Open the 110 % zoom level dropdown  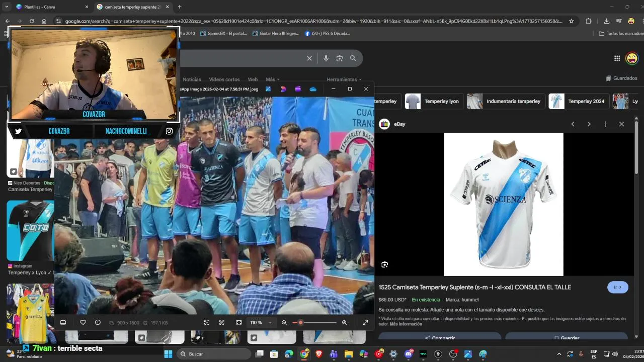(x=261, y=323)
